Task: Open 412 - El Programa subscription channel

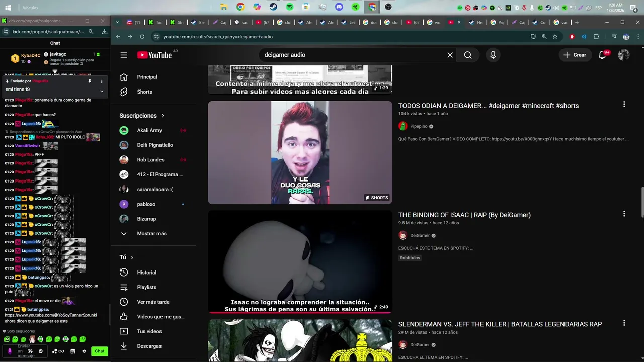Action: 159,174
